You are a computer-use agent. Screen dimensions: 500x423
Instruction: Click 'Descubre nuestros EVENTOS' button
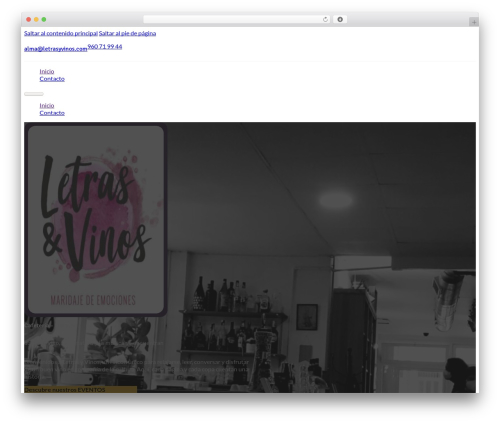click(x=80, y=389)
